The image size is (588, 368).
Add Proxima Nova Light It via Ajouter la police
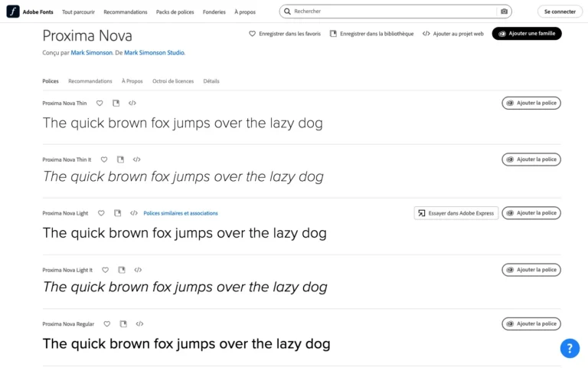(531, 270)
